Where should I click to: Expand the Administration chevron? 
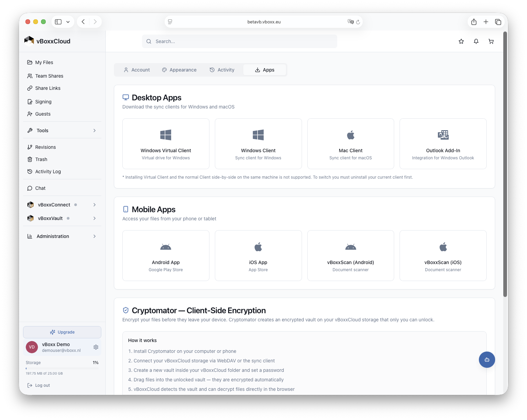coord(95,236)
